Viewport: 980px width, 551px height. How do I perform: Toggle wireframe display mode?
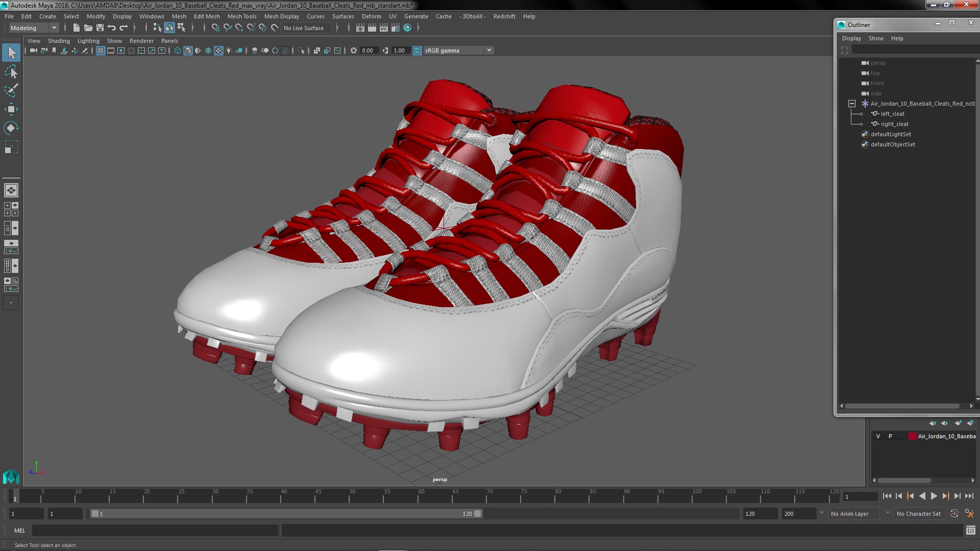point(178,51)
